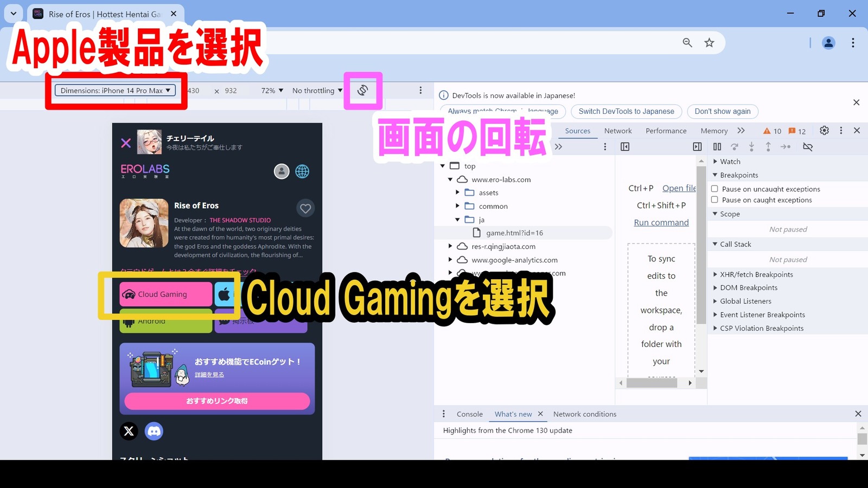Screen dimensions: 868x488
Task: Switch to the Network tab
Action: (x=618, y=131)
